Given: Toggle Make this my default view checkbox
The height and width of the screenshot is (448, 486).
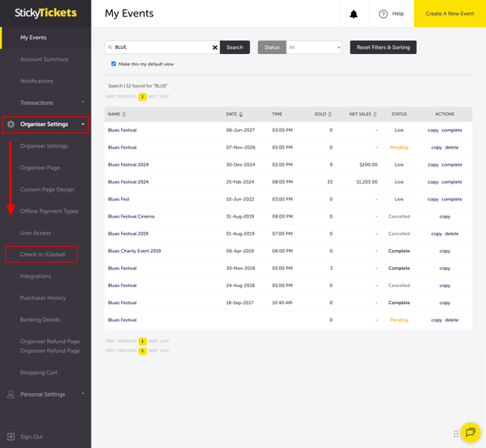Looking at the screenshot, I should [x=114, y=64].
